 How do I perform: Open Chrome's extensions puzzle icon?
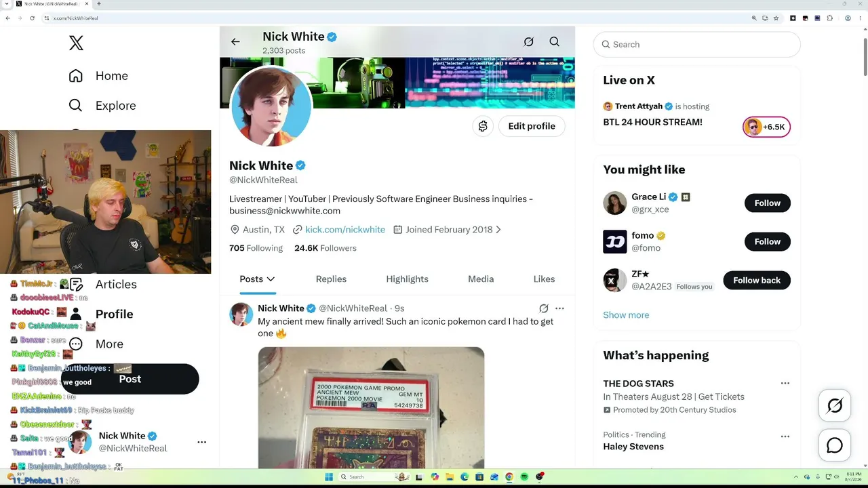(x=830, y=18)
